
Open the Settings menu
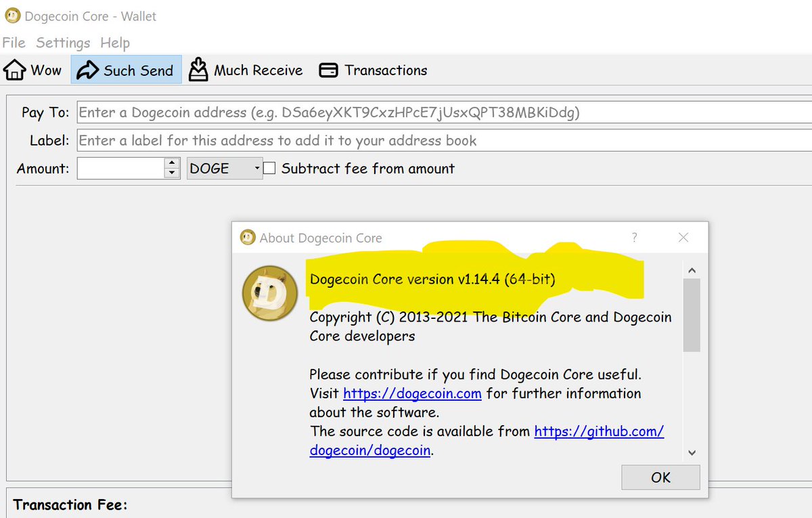pyautogui.click(x=63, y=43)
